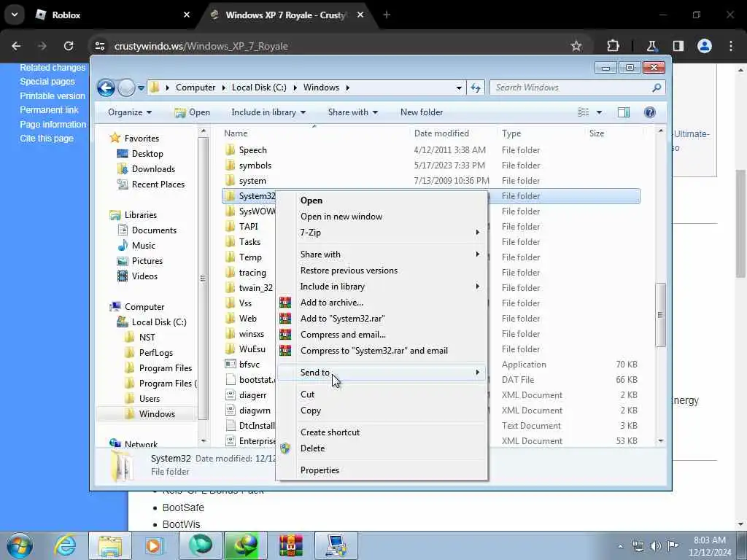The image size is (747, 560).
Task: Click the search magnifier in Search Windows
Action: pyautogui.click(x=657, y=87)
